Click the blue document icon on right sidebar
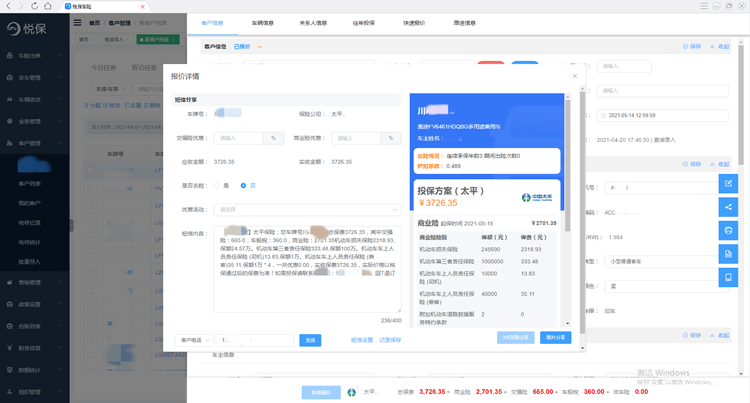750x403 pixels. click(x=728, y=254)
